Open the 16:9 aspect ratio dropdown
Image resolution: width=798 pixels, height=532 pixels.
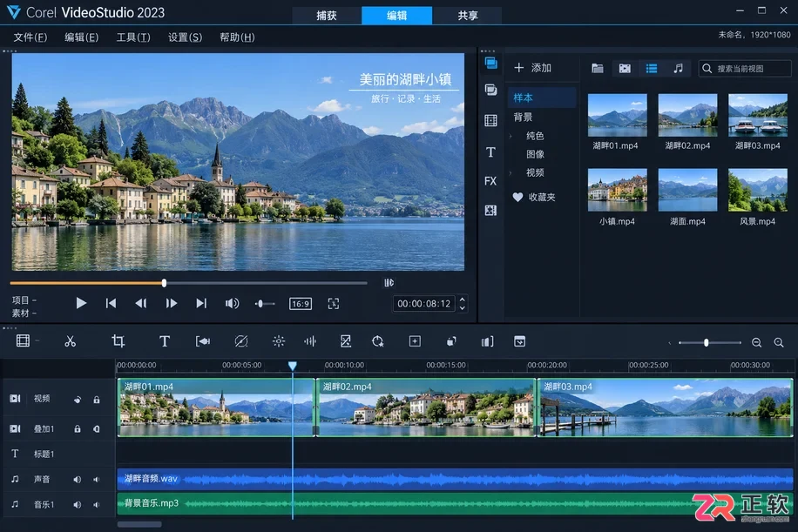coord(301,304)
